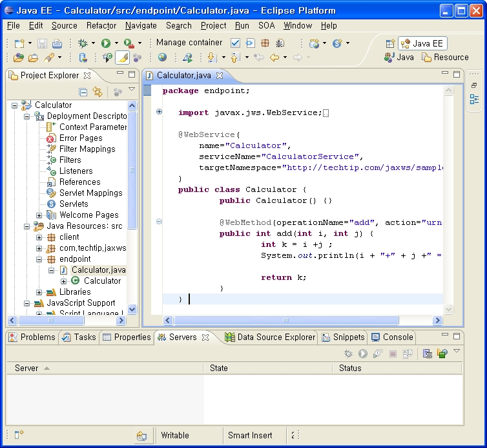487x448 pixels.
Task: Click the Run button in toolbar
Action: point(105,43)
